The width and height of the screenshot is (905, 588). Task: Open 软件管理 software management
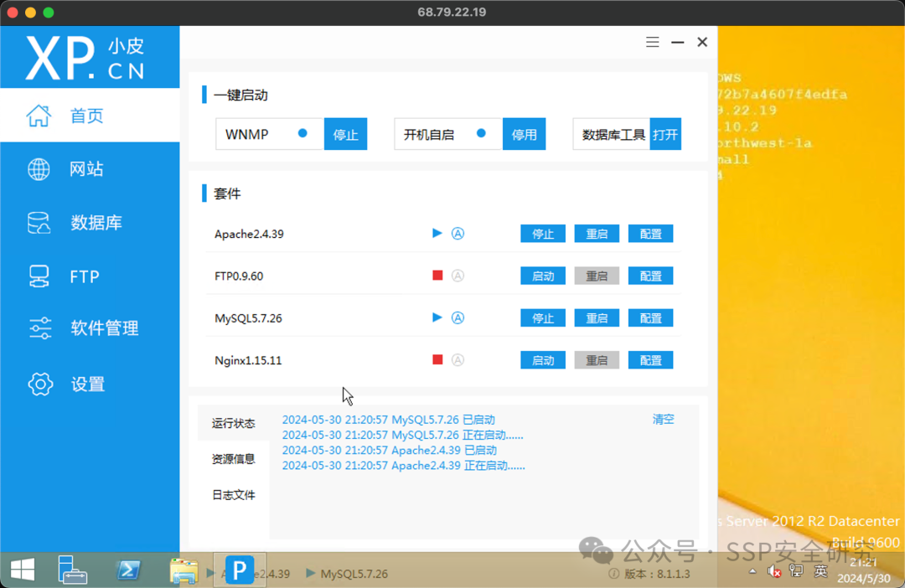pyautogui.click(x=90, y=328)
